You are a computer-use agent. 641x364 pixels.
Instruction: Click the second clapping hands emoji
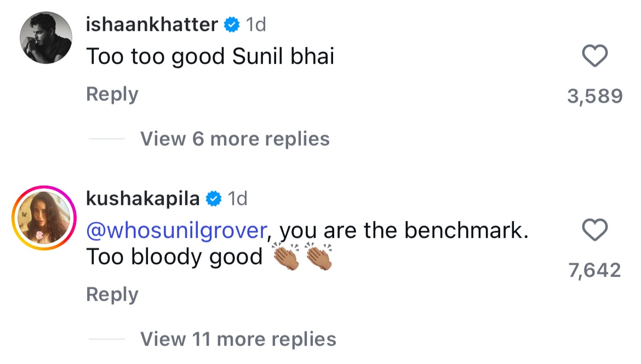pyautogui.click(x=319, y=257)
